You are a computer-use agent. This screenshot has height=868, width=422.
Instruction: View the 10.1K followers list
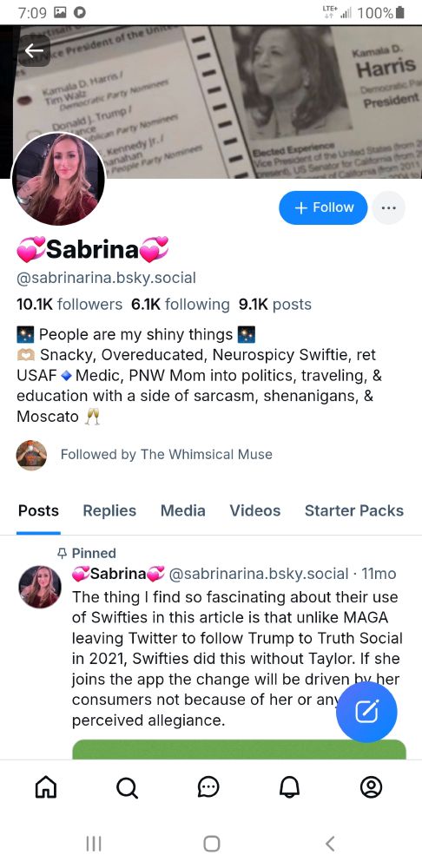(x=69, y=305)
